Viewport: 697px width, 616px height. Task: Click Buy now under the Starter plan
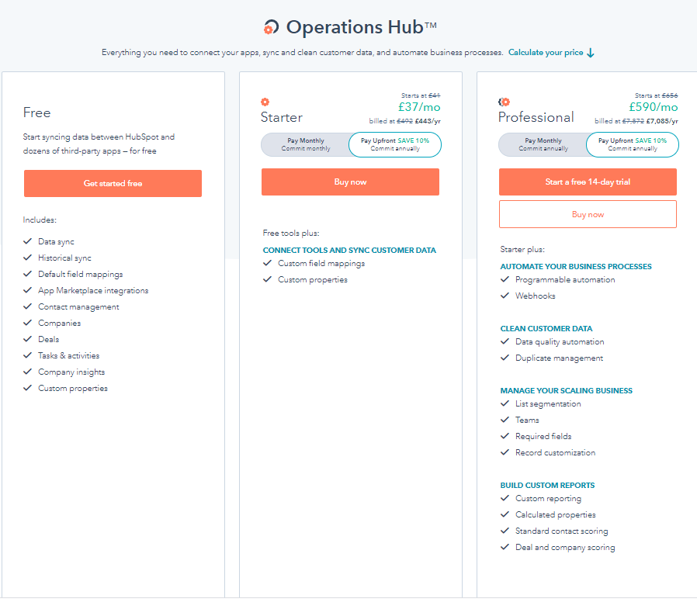click(350, 182)
